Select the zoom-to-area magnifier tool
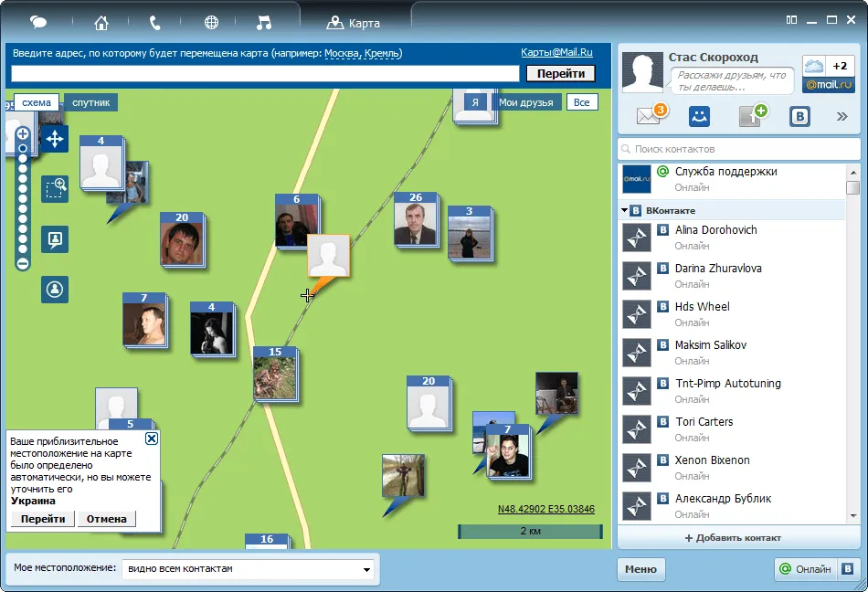This screenshot has height=592, width=868. pyautogui.click(x=55, y=189)
